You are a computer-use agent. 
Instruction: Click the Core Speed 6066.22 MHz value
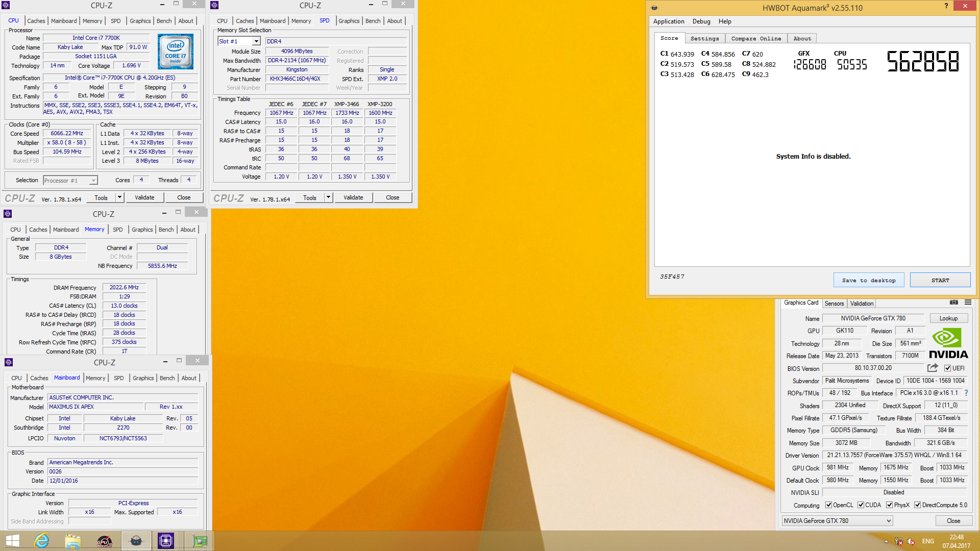(x=67, y=134)
